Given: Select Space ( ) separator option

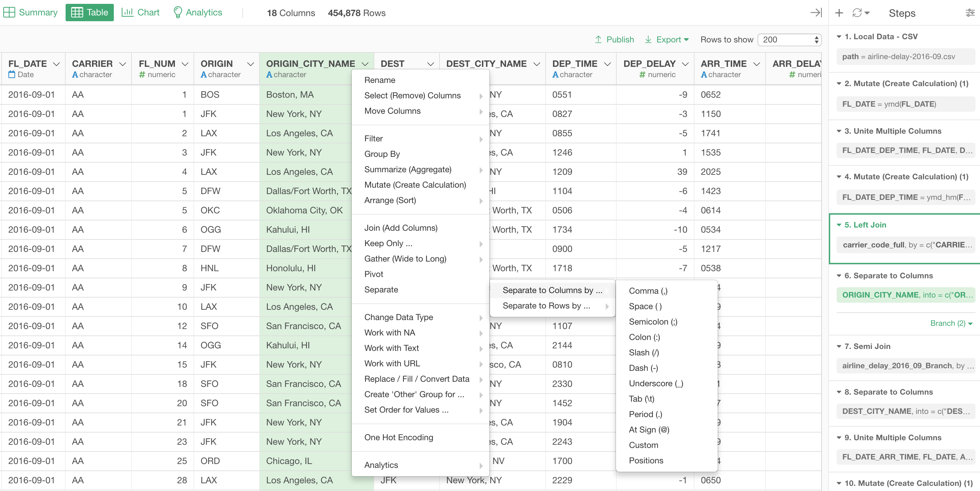Looking at the screenshot, I should (667, 306).
